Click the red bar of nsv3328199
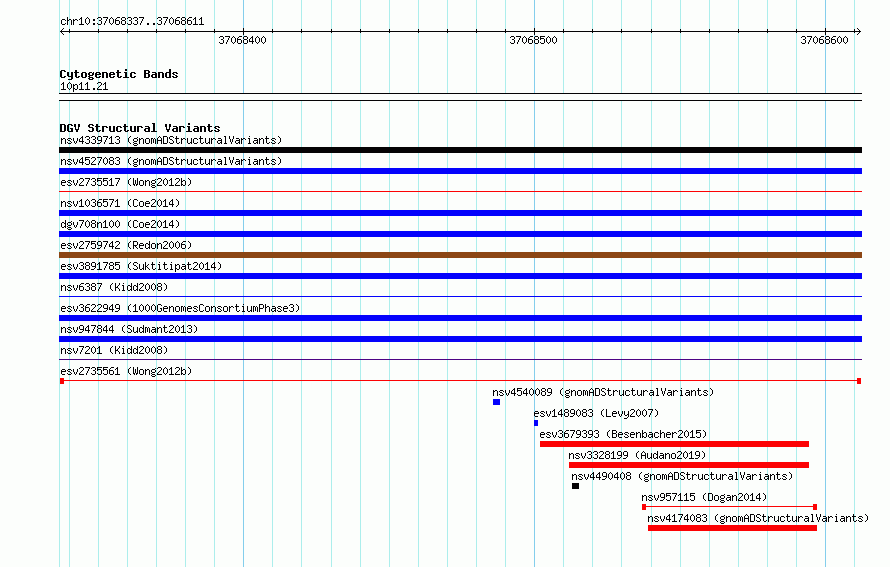 689,465
